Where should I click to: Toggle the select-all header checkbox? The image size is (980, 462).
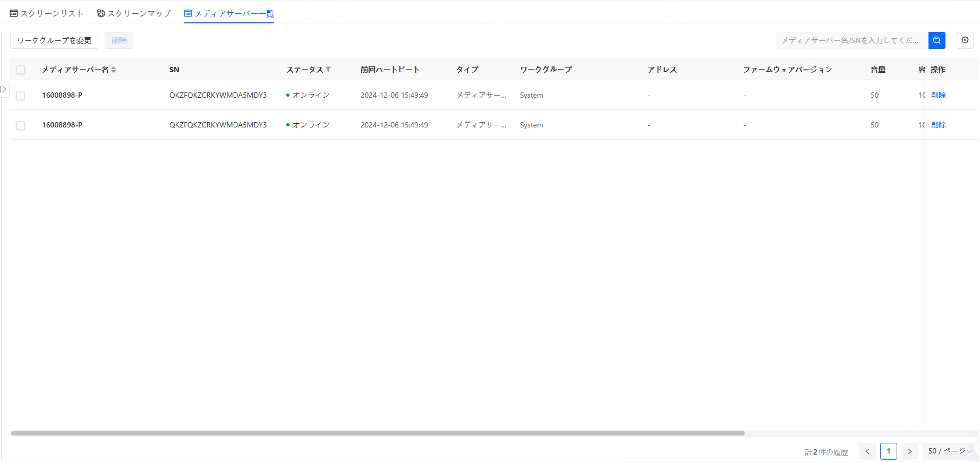[21, 70]
